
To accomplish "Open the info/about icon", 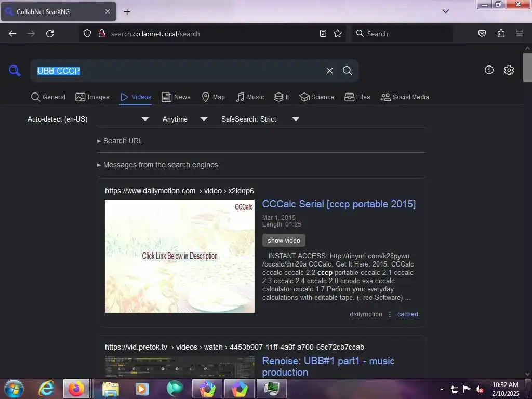I will point(489,70).
